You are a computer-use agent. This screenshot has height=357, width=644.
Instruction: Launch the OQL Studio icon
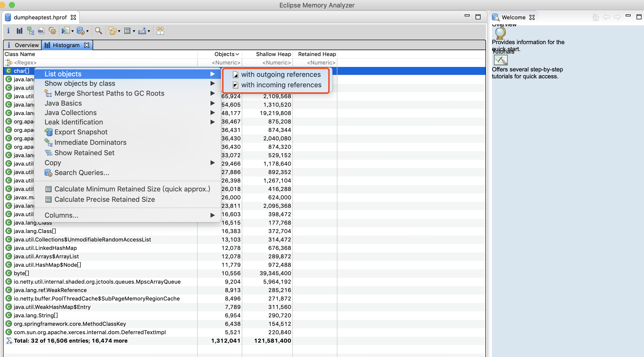41,30
